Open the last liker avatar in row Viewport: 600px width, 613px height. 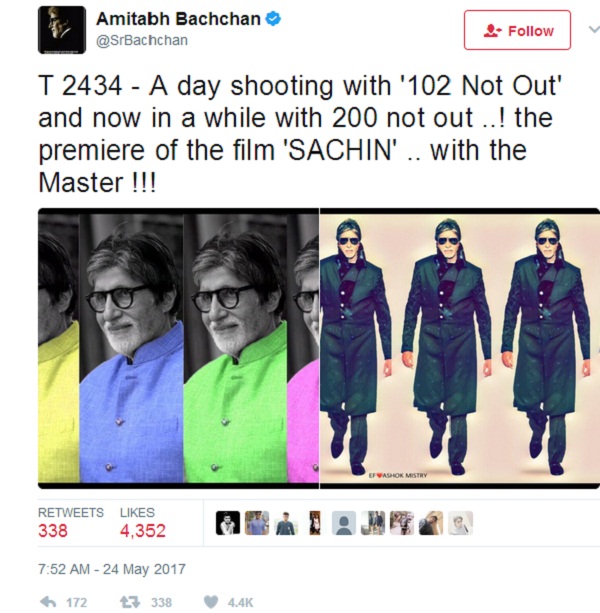point(460,523)
